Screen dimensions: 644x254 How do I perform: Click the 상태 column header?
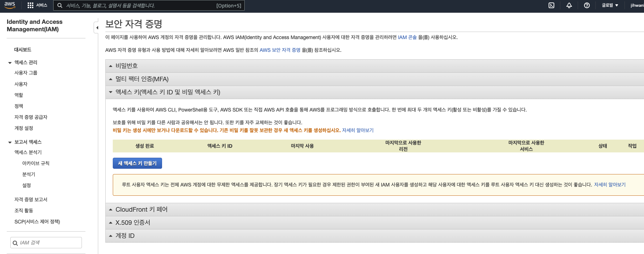603,146
